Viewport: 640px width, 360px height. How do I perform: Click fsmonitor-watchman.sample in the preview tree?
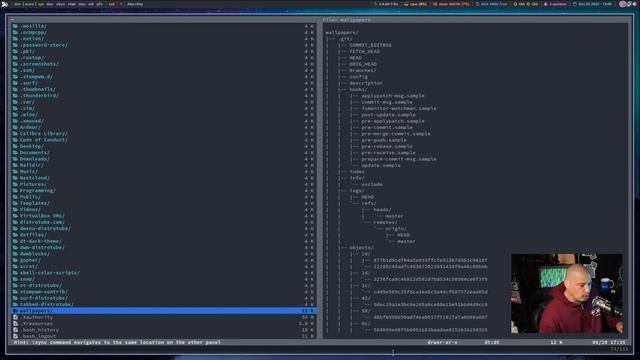(x=399, y=108)
